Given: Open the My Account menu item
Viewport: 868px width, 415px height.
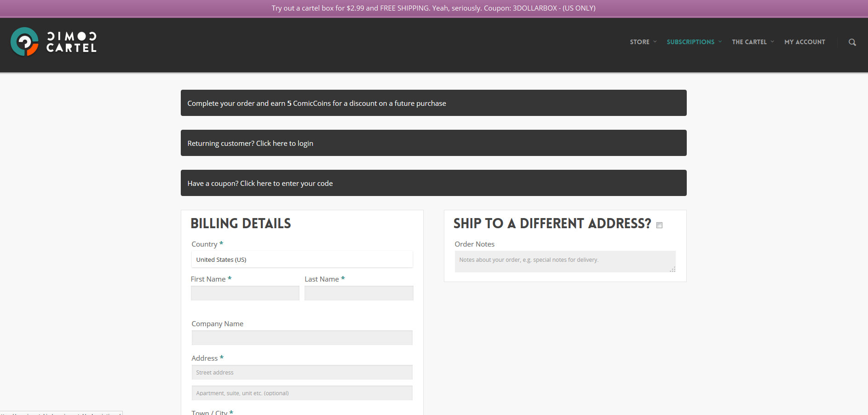Looking at the screenshot, I should click(805, 42).
